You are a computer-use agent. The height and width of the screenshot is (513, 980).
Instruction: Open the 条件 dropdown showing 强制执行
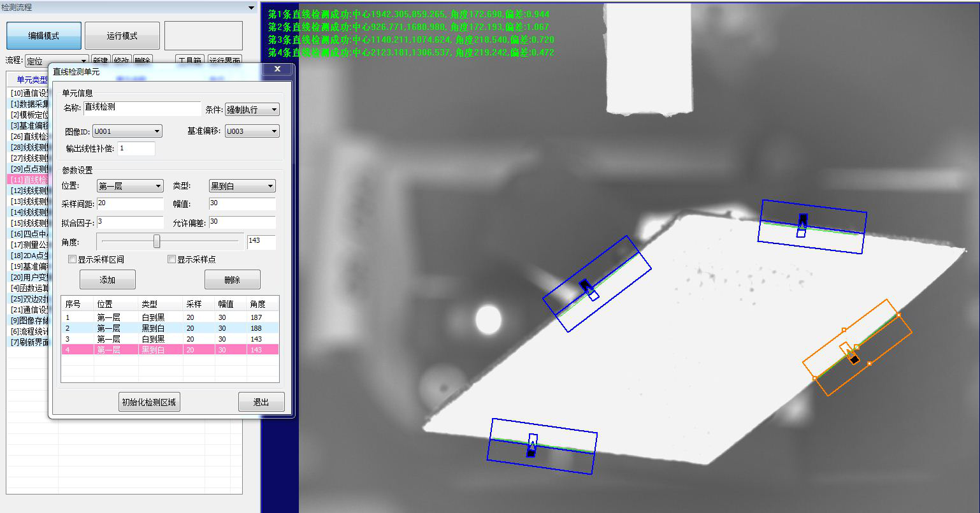click(252, 110)
